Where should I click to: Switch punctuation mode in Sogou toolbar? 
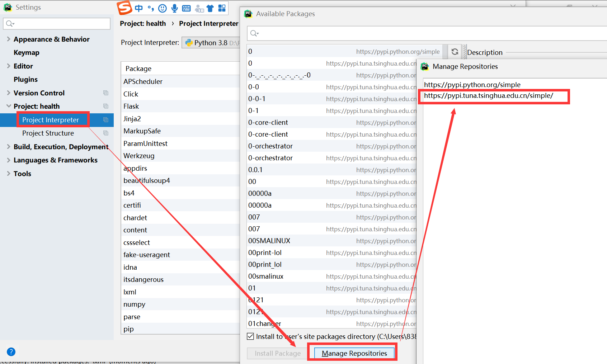(x=151, y=8)
